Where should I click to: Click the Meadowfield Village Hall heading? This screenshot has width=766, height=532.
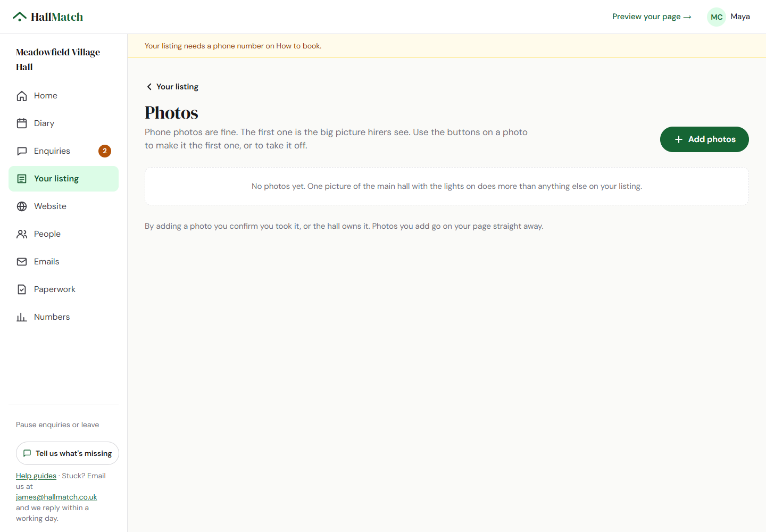[x=58, y=60]
